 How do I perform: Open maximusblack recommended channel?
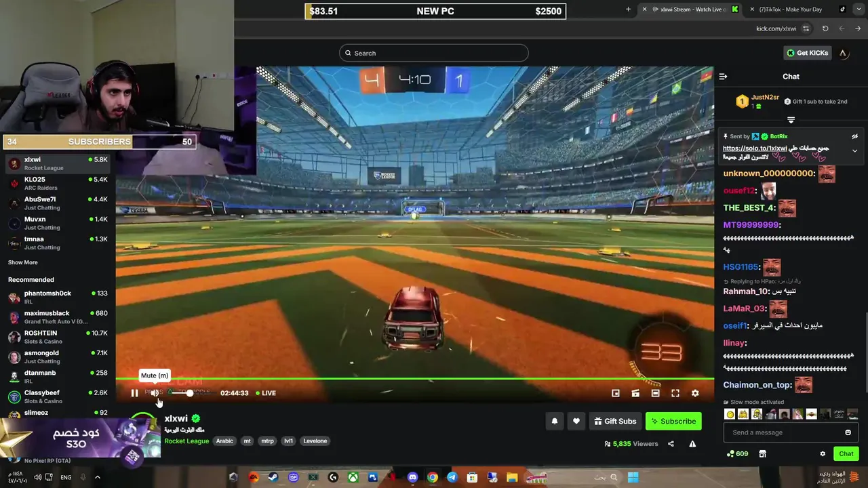point(58,317)
